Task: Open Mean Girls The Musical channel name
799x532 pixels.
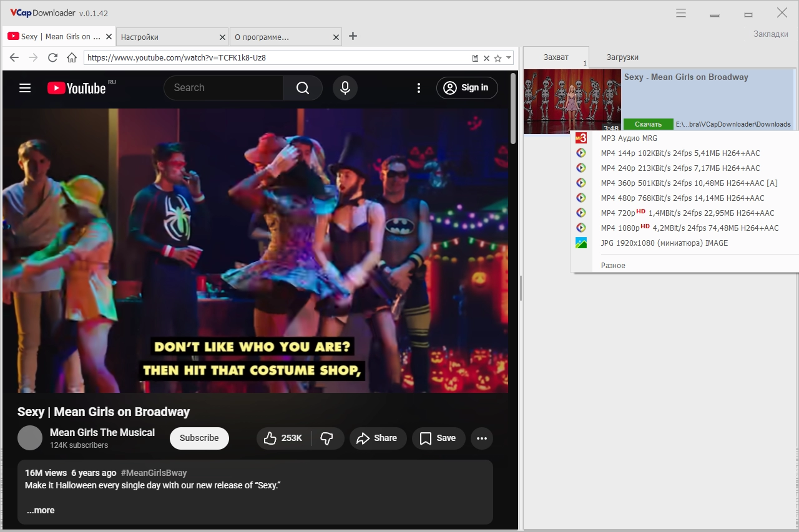Action: pyautogui.click(x=102, y=433)
